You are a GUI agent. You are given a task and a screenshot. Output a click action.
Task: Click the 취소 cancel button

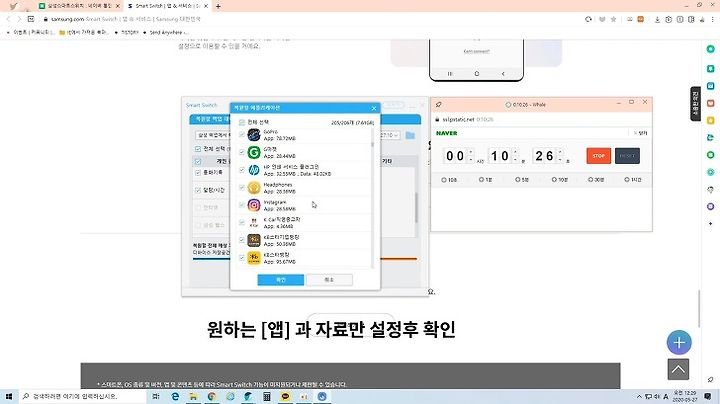coord(329,280)
